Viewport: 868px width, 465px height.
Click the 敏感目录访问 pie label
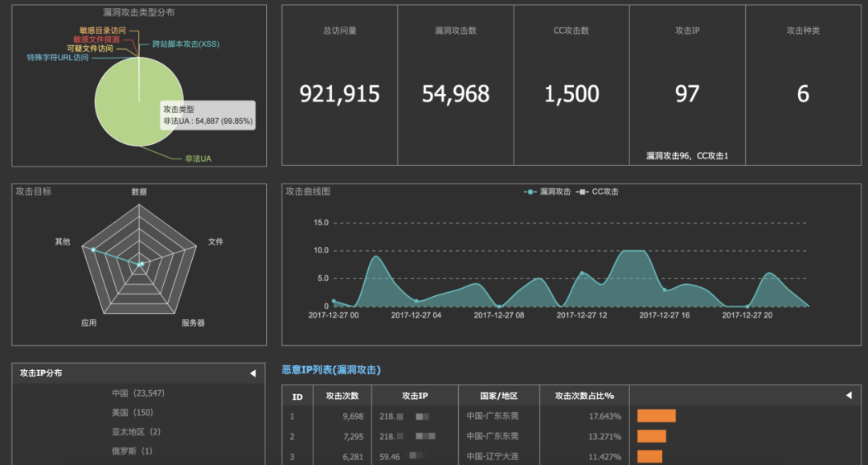pyautogui.click(x=102, y=31)
